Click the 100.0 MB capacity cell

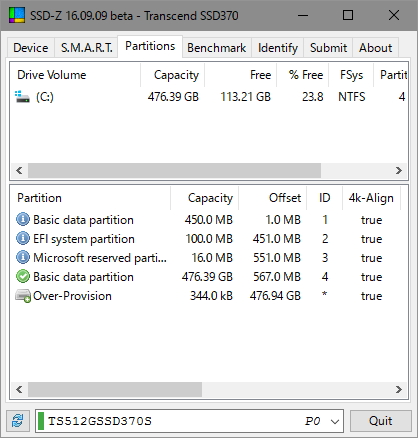coord(209,239)
